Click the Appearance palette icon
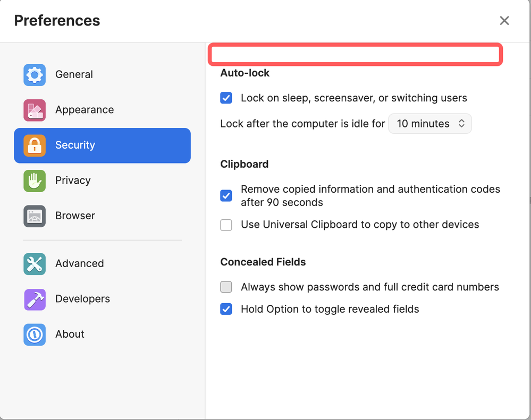This screenshot has width=531, height=420. click(35, 110)
